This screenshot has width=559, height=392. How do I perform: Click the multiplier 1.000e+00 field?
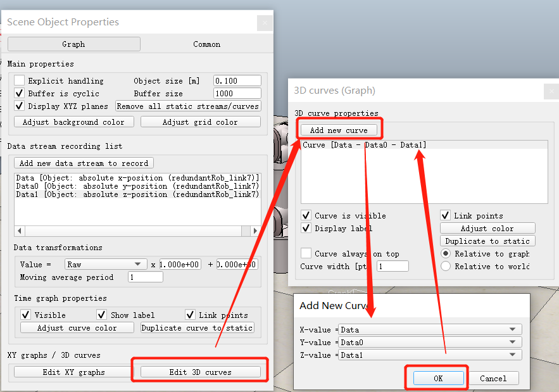180,264
